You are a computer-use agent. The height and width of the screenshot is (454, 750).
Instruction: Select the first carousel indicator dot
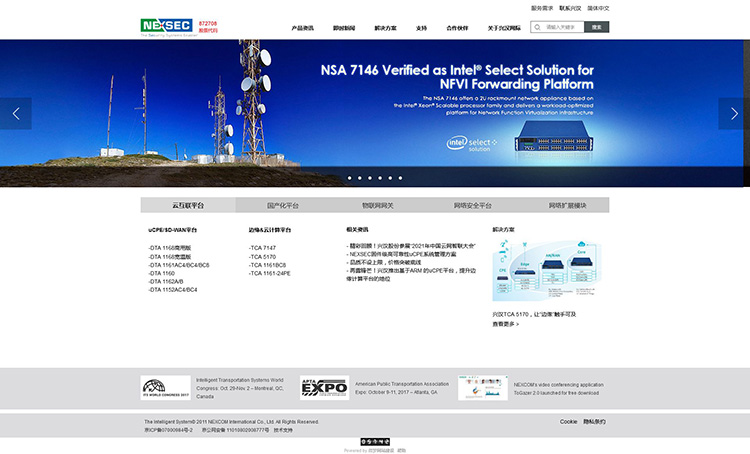pyautogui.click(x=349, y=178)
